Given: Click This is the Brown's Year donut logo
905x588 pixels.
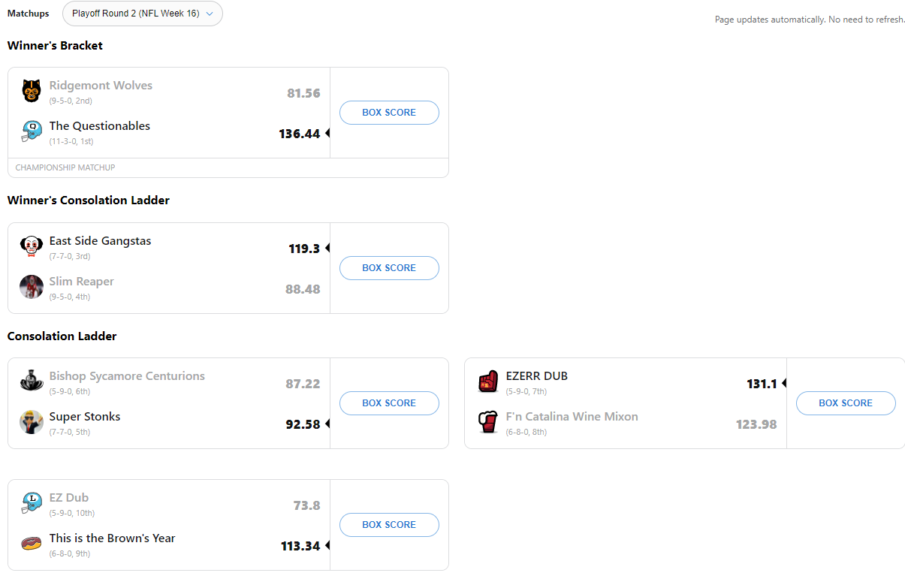Looking at the screenshot, I should pos(31,544).
